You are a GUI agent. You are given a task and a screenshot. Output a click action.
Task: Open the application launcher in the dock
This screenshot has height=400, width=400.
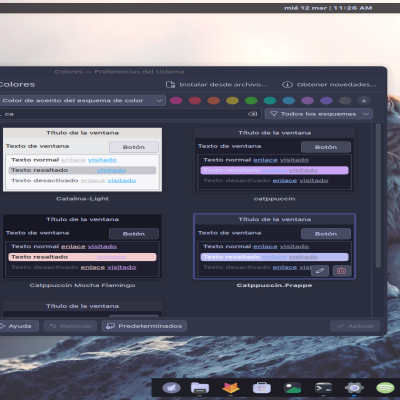[x=171, y=388]
